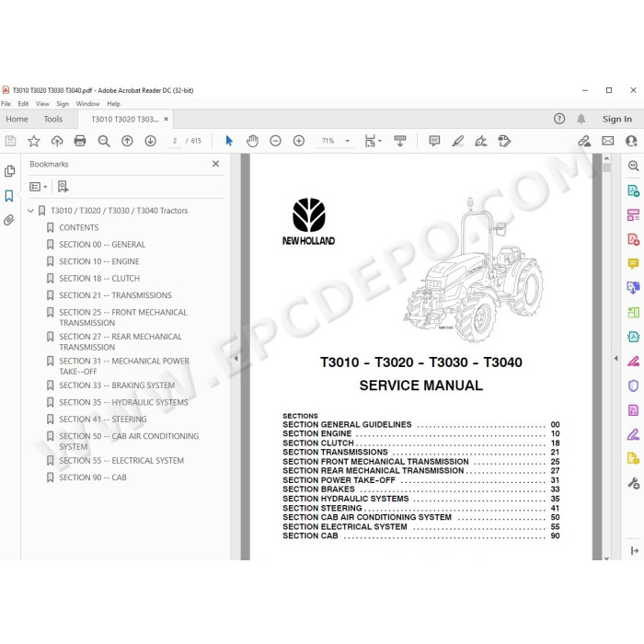
Task: Show page thumbnails panel icon
Action: 9,171
